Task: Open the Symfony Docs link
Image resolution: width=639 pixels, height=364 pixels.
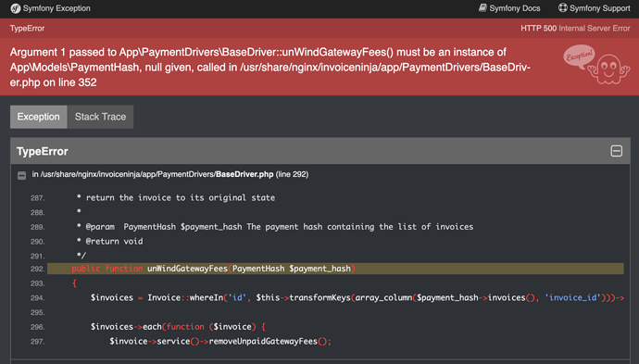Action: point(509,8)
